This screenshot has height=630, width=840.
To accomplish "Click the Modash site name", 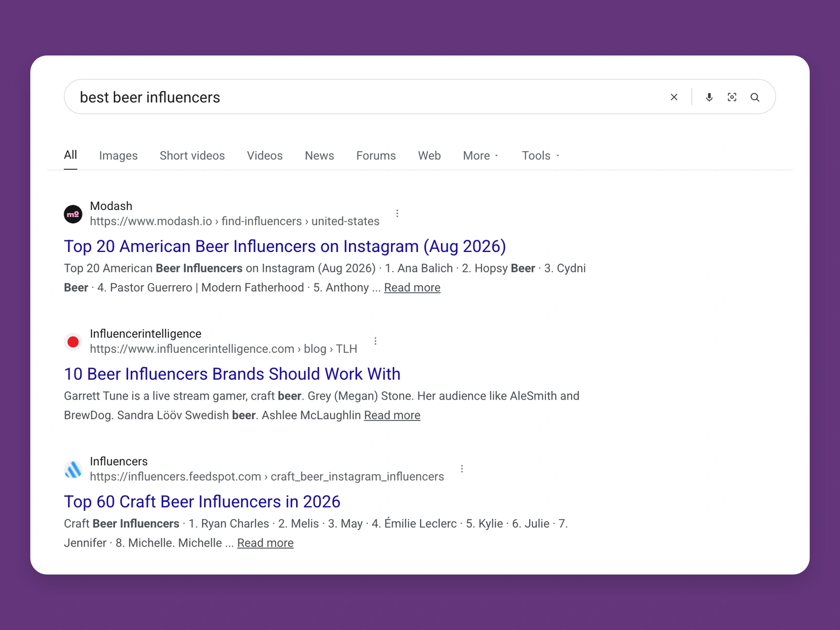I will (111, 206).
